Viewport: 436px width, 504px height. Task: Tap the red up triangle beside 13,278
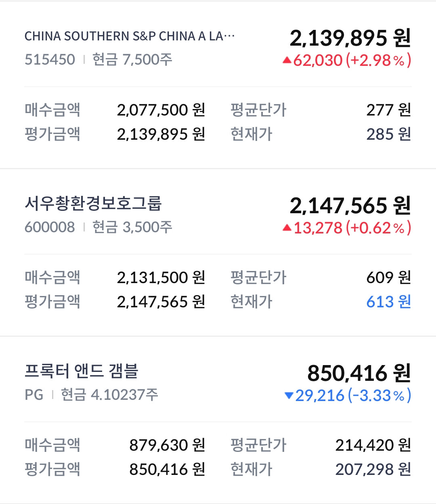coord(287,228)
